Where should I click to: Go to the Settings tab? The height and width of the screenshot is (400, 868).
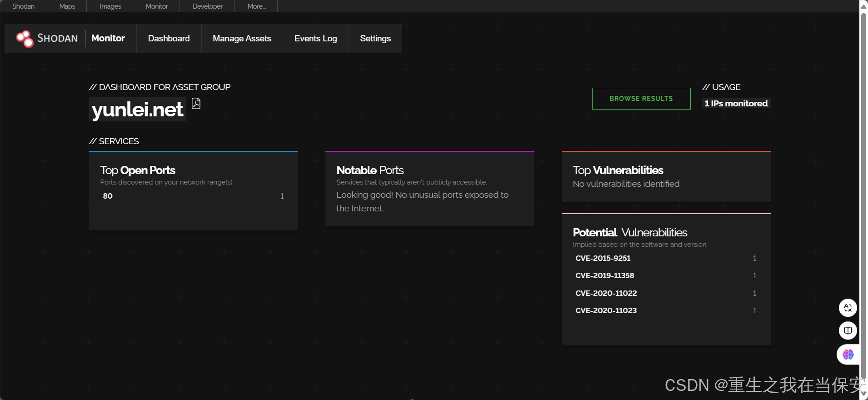[375, 39]
